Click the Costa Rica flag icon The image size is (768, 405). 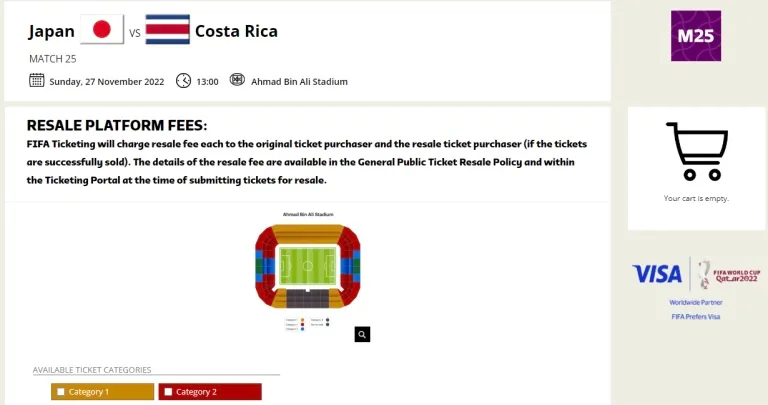(168, 29)
